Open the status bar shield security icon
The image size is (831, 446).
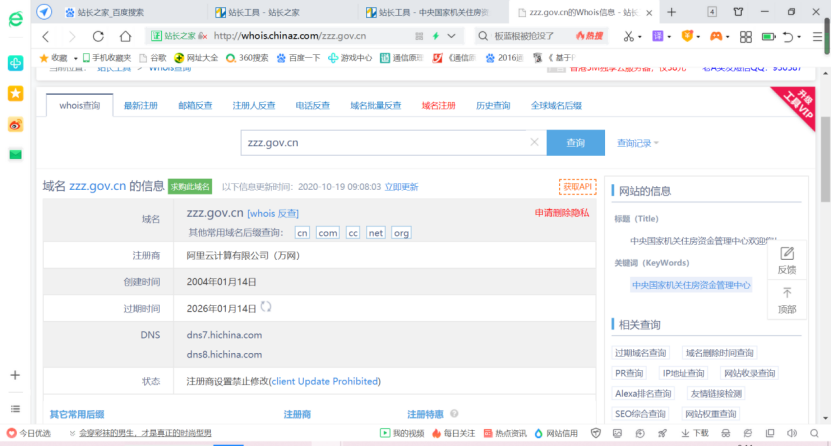596,433
